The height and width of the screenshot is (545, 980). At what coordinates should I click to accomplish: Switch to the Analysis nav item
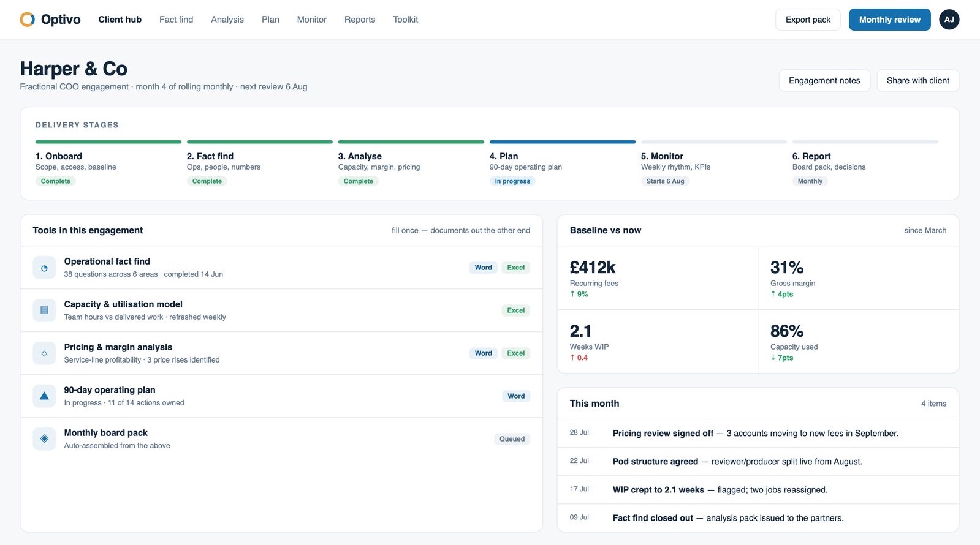(x=227, y=20)
